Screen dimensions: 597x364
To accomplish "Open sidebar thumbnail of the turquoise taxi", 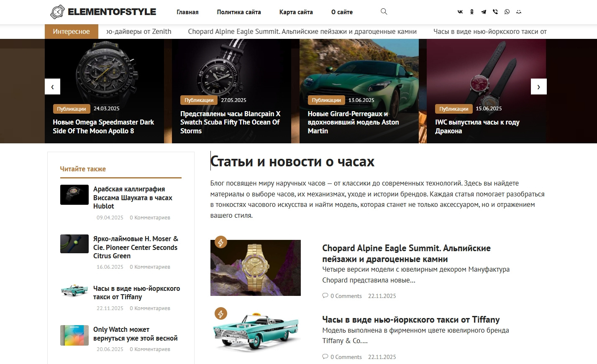I will 74,291.
